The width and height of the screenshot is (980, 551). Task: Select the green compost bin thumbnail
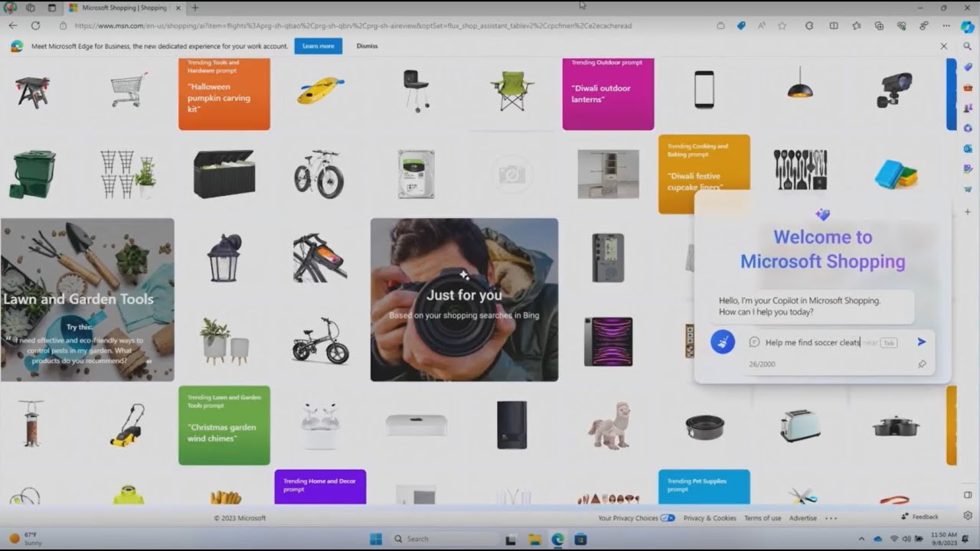click(x=32, y=174)
